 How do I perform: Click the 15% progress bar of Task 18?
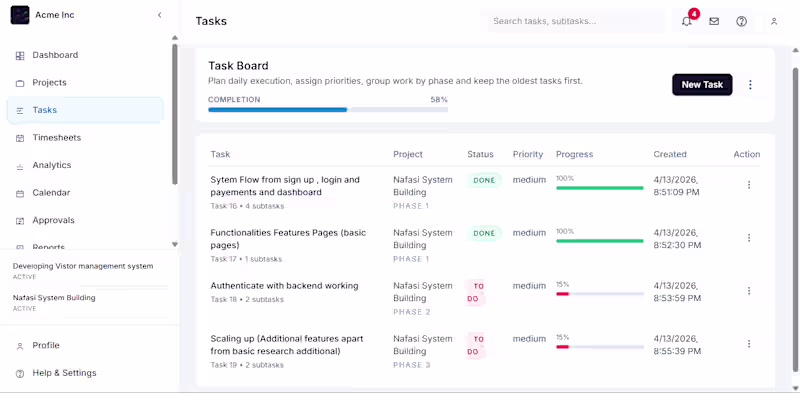[599, 294]
